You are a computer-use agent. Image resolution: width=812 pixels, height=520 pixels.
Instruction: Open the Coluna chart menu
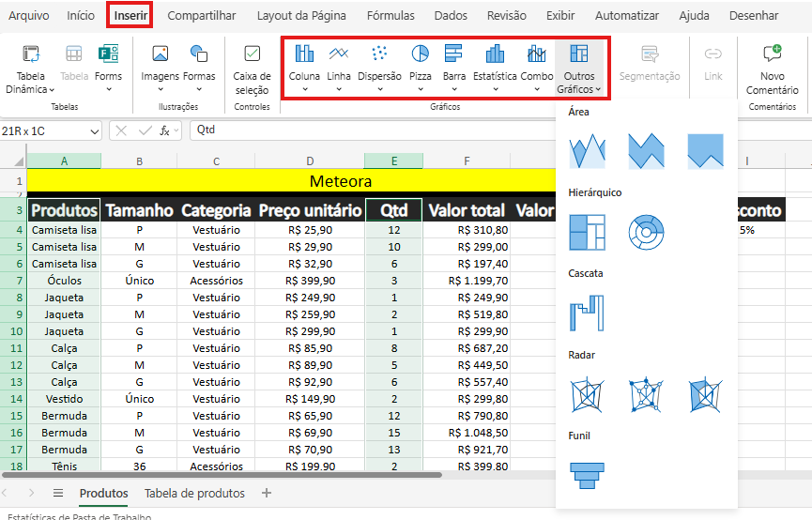click(304, 69)
